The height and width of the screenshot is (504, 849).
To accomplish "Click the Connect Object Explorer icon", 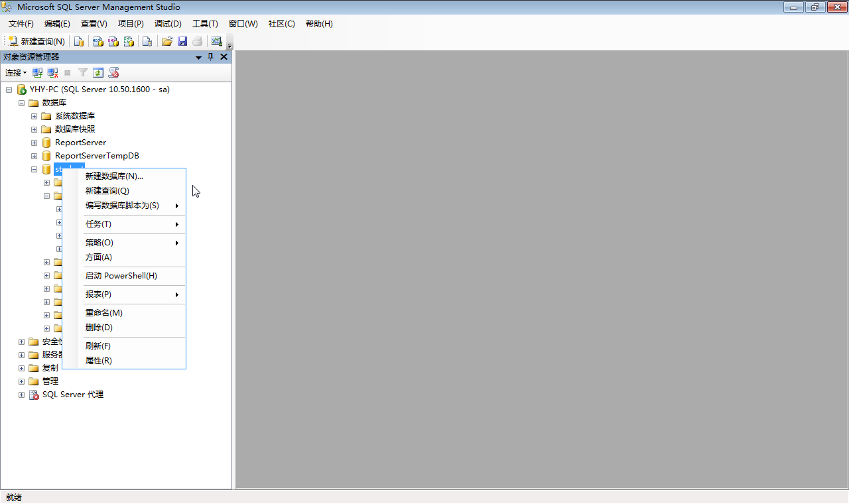I will coord(38,73).
